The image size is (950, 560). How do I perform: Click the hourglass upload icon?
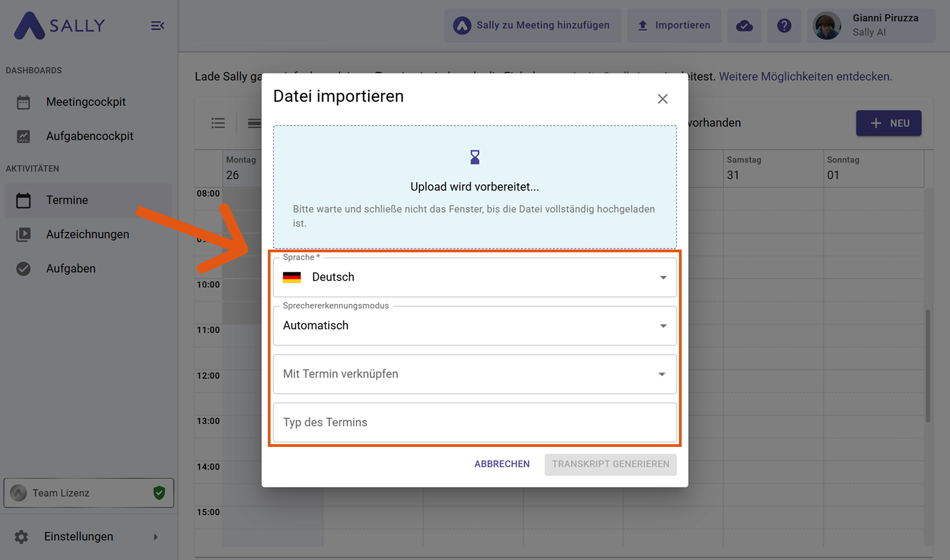(x=475, y=157)
